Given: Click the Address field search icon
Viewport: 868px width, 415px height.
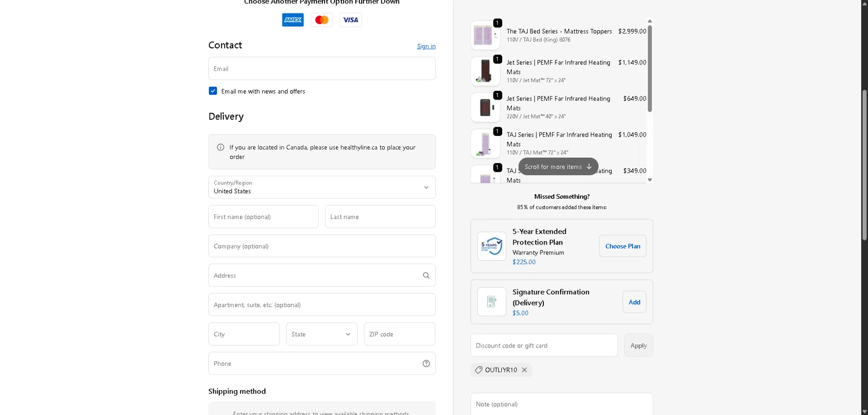Looking at the screenshot, I should click(x=426, y=276).
